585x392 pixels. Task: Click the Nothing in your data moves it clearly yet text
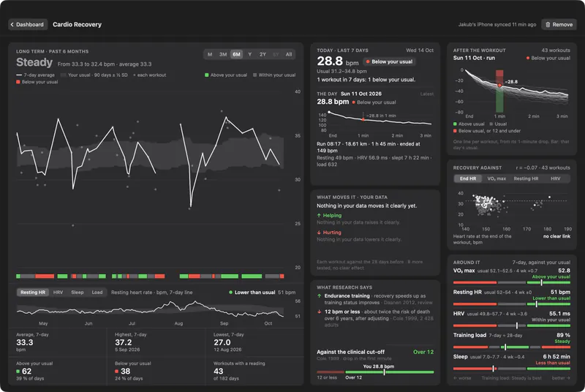(x=367, y=206)
